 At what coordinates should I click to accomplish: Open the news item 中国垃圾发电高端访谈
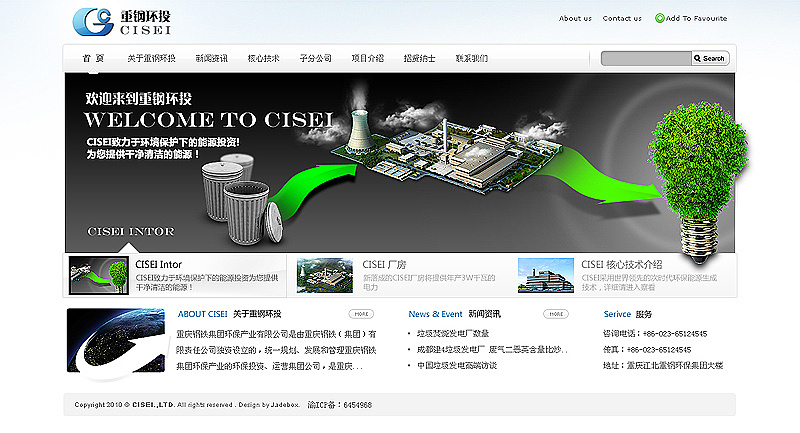[x=457, y=365]
